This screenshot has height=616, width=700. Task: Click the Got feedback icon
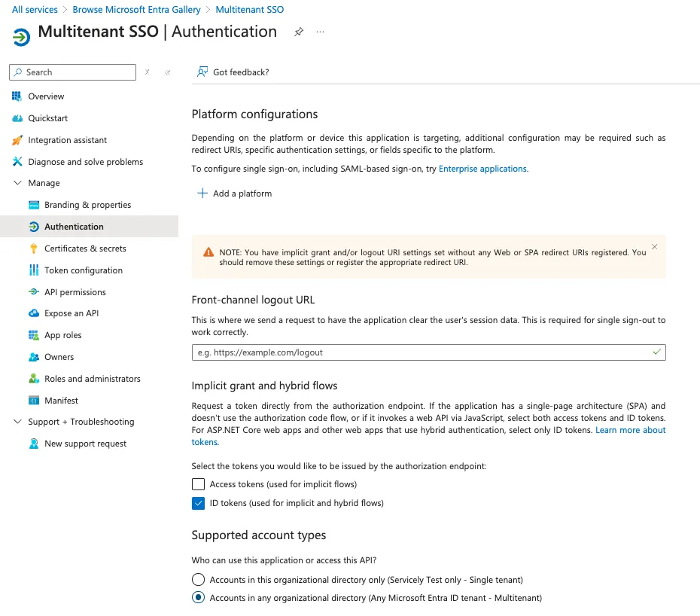pos(202,72)
